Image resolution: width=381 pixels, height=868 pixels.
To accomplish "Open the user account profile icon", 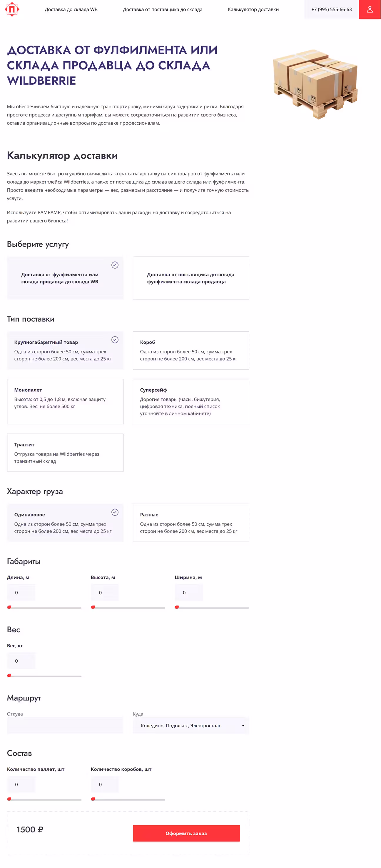I will (370, 9).
